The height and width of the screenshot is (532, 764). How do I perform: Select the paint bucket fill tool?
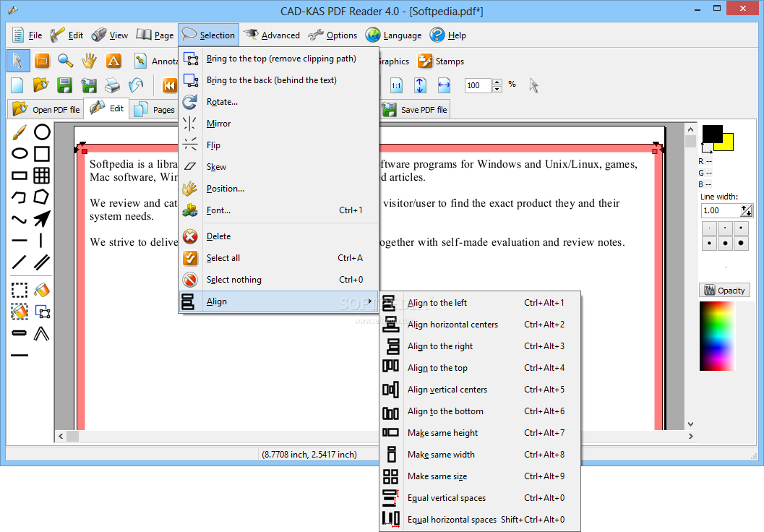(41, 290)
